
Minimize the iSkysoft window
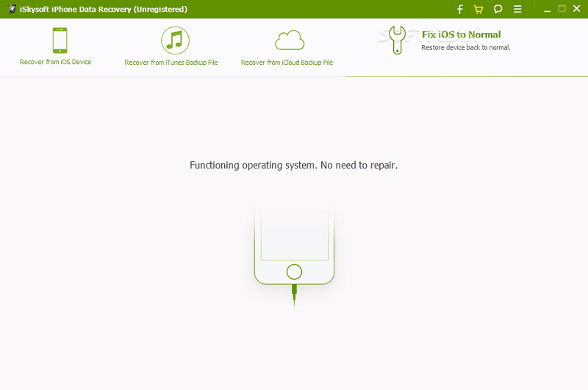(x=548, y=9)
